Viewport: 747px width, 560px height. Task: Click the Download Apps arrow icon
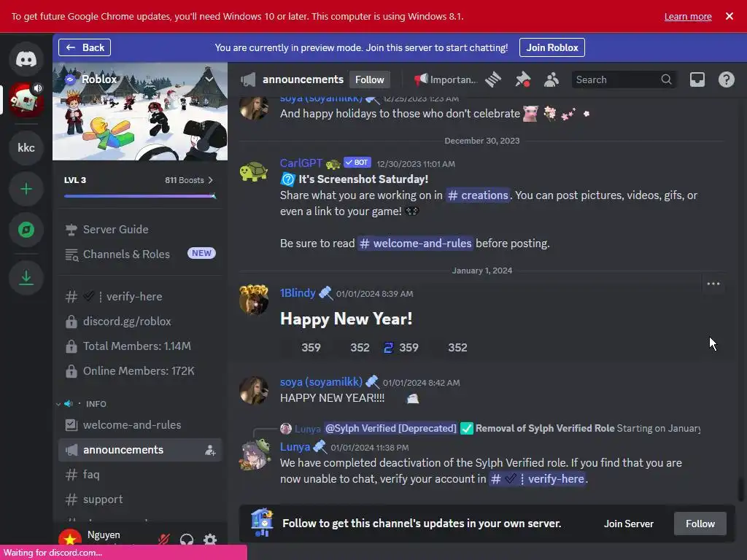pos(26,278)
